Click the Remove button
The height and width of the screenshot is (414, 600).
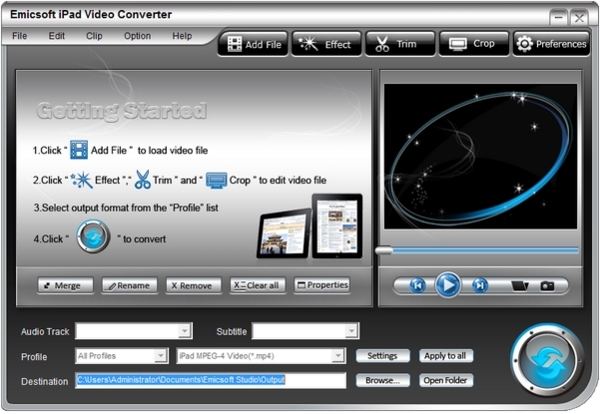click(x=194, y=285)
